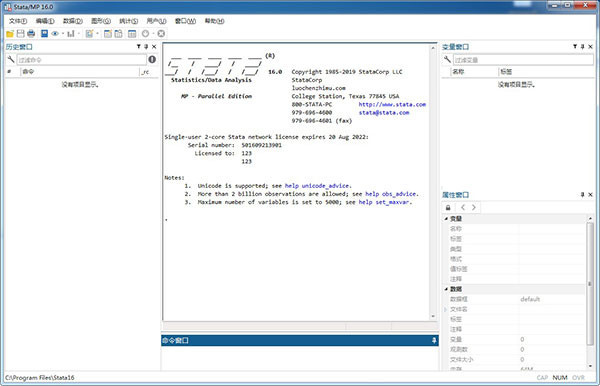
Task: Collapse the 数据 section in 属性窗口
Action: point(446,289)
